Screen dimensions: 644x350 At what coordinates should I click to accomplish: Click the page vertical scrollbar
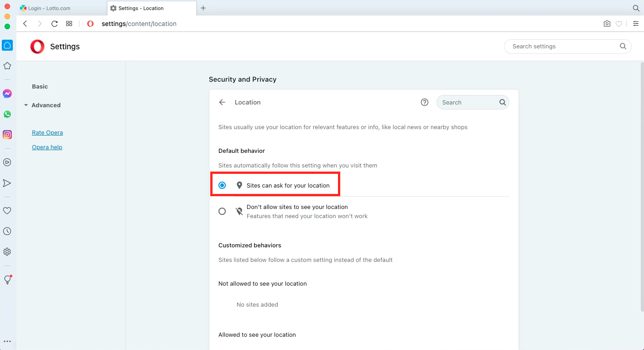(642, 187)
